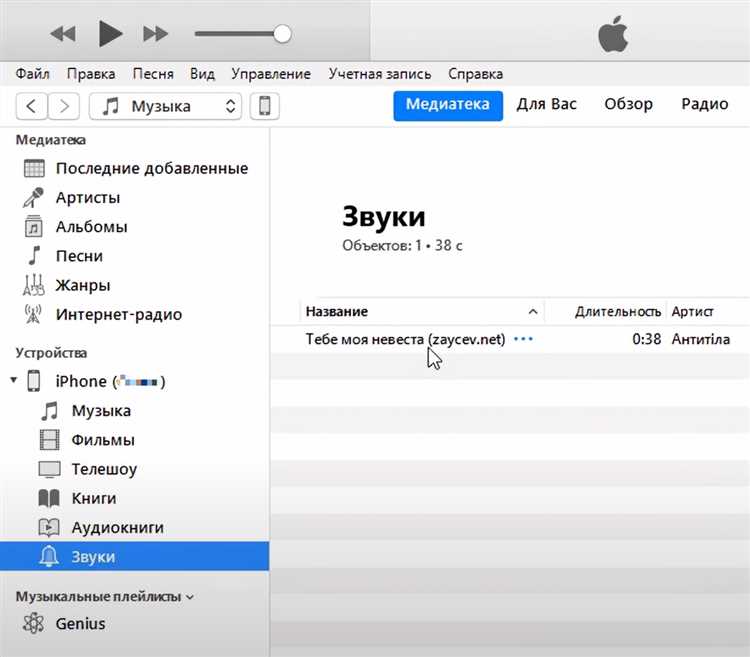Viewport: 750px width, 657px height.
Task: Collapse the iPhone device tree triangle
Action: [14, 380]
